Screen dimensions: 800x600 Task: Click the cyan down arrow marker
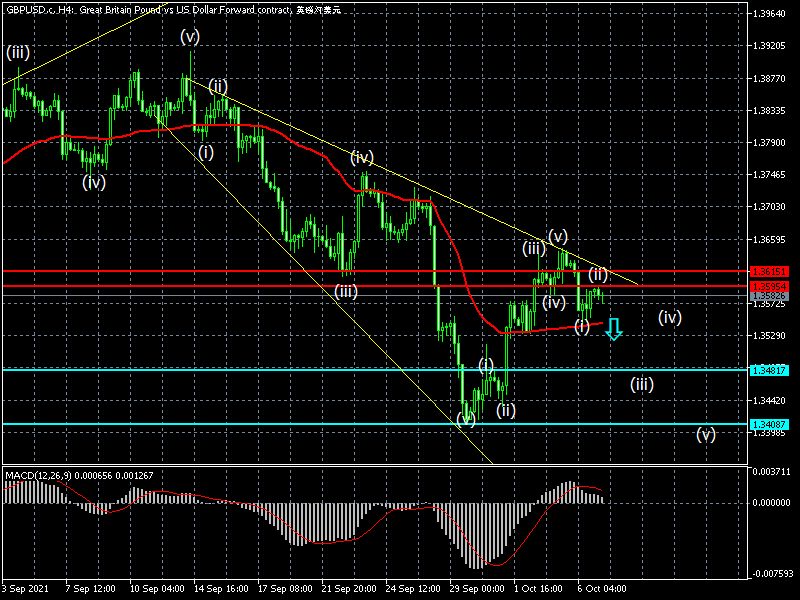click(x=614, y=329)
